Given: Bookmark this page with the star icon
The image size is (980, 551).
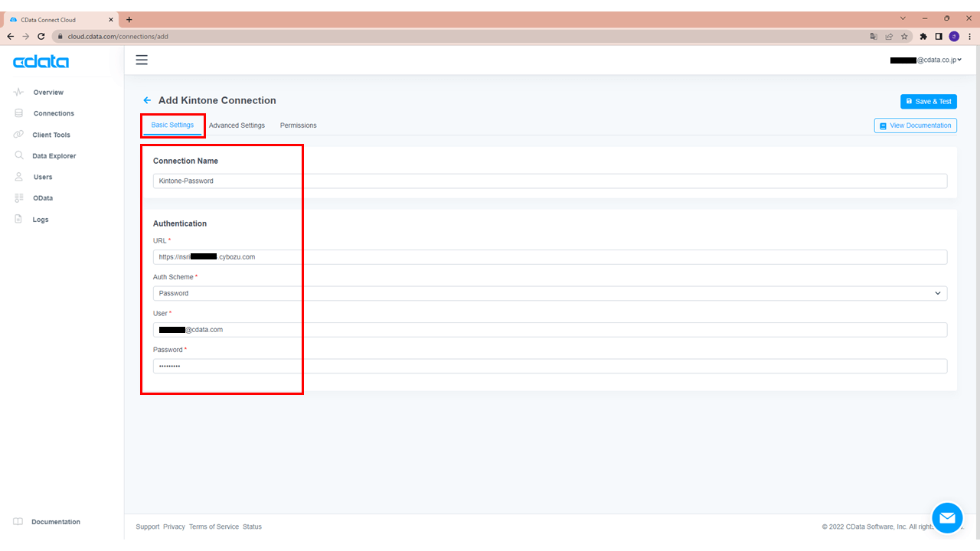Looking at the screenshot, I should point(904,36).
